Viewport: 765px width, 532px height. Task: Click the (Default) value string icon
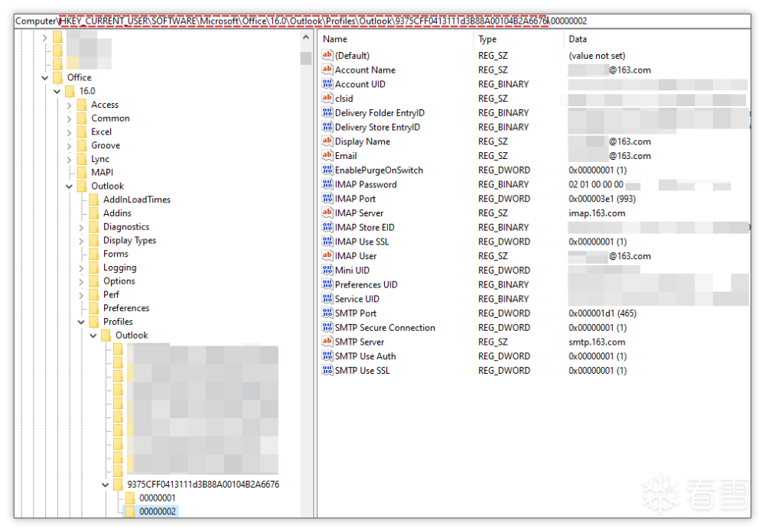327,55
